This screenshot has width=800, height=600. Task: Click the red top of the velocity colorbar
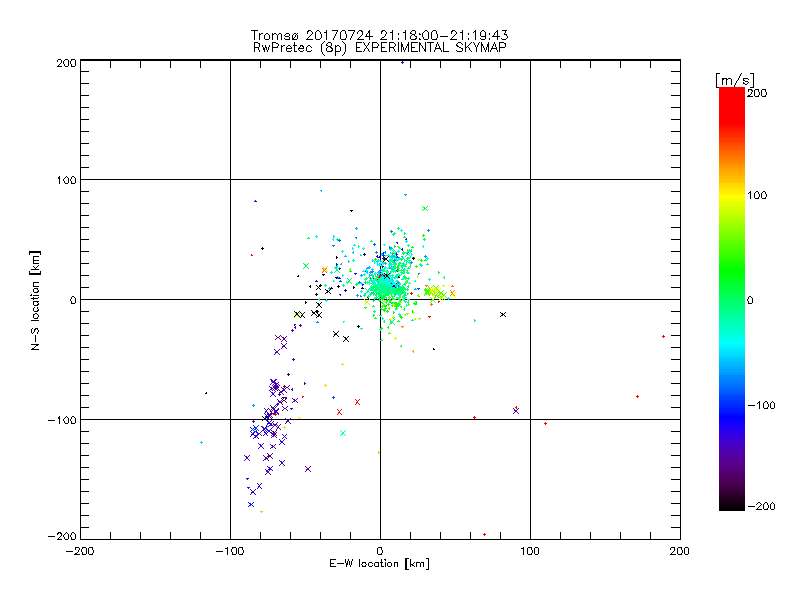731,96
